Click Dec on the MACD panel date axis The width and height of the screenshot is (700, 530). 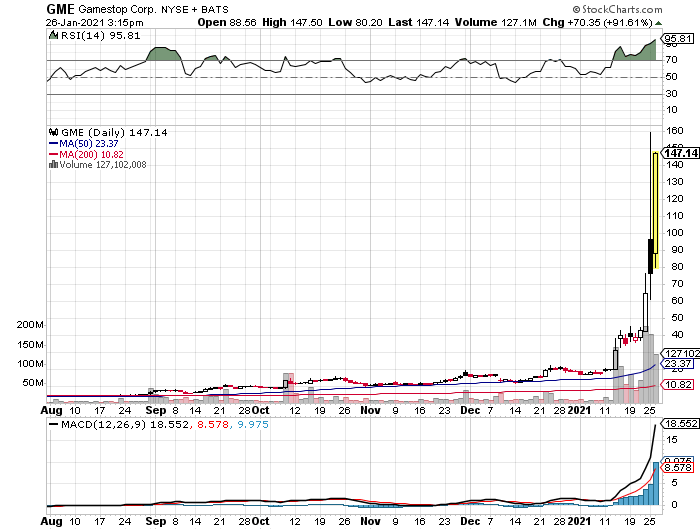tap(471, 521)
